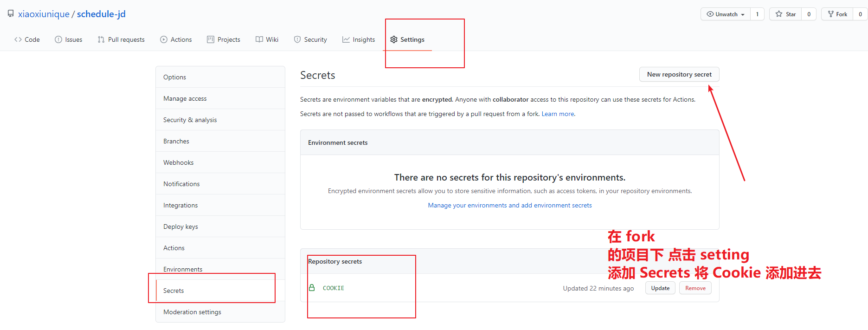View the Insights tab
The height and width of the screenshot is (330, 868).
pyautogui.click(x=359, y=39)
